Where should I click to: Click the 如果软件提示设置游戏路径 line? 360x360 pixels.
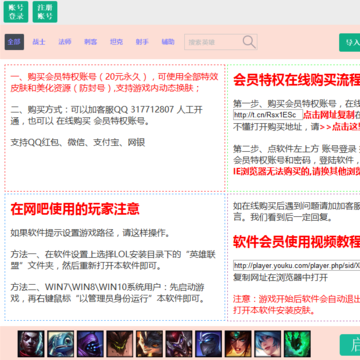tap(90, 233)
